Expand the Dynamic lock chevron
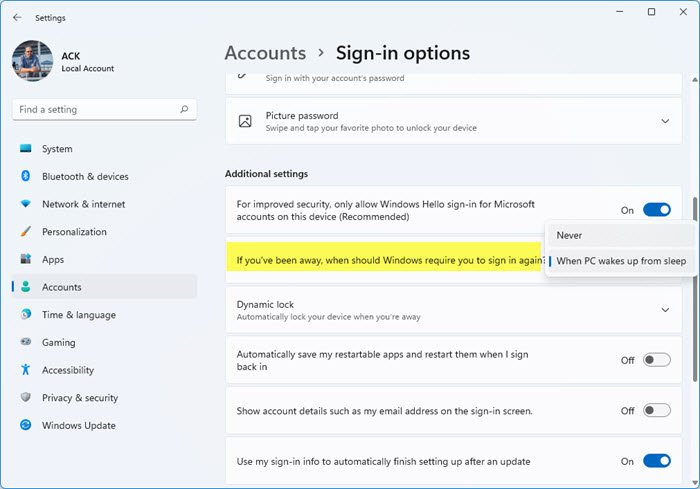This screenshot has width=700, height=489. coord(665,310)
